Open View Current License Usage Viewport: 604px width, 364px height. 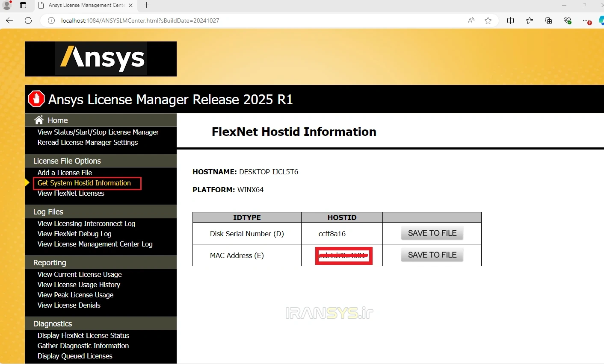[x=80, y=274]
